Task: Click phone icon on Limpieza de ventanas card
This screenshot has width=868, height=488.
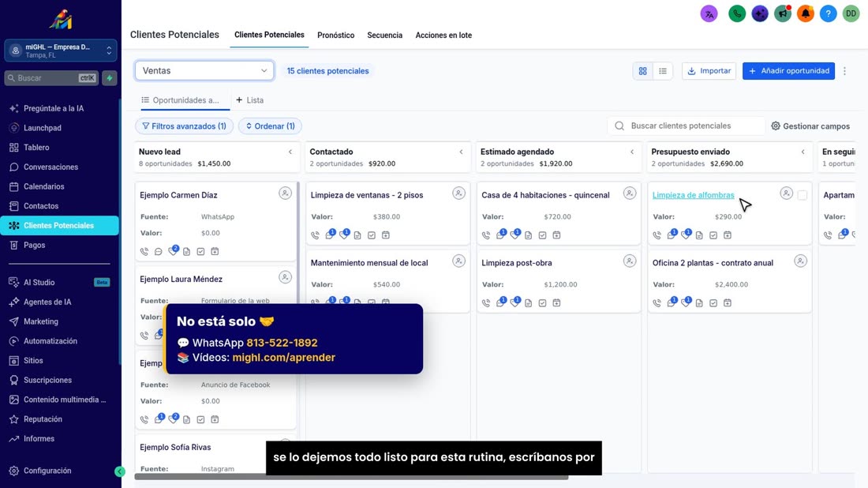Action: pyautogui.click(x=315, y=235)
